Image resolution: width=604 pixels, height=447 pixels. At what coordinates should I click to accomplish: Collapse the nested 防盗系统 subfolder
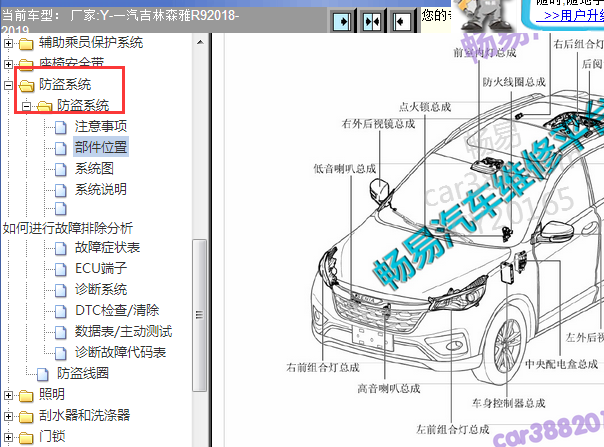[x=26, y=106]
